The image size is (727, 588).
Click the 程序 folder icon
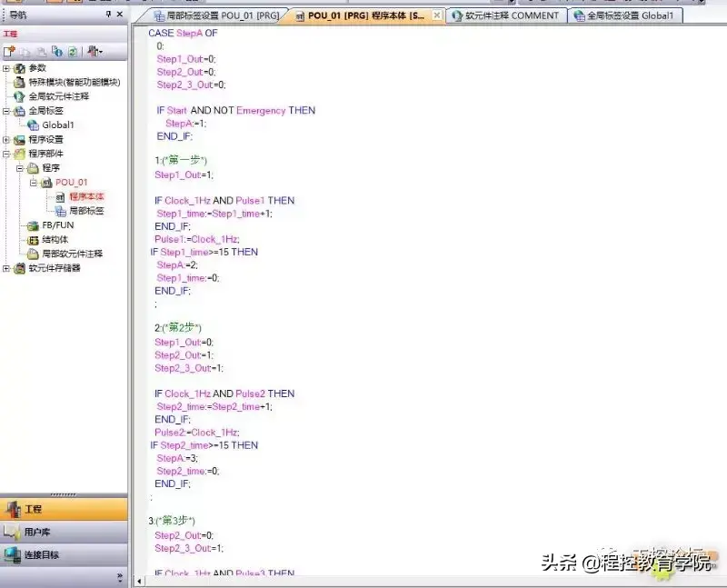pos(33,168)
